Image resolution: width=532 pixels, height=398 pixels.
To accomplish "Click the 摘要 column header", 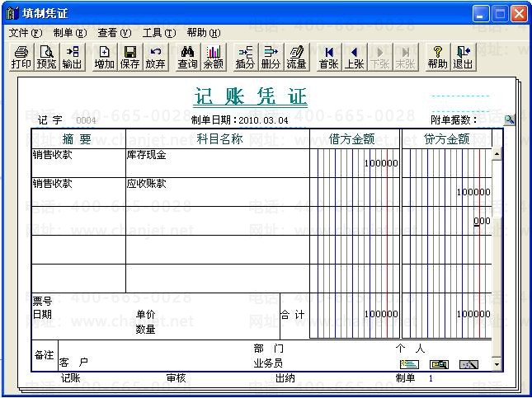I will click(78, 139).
